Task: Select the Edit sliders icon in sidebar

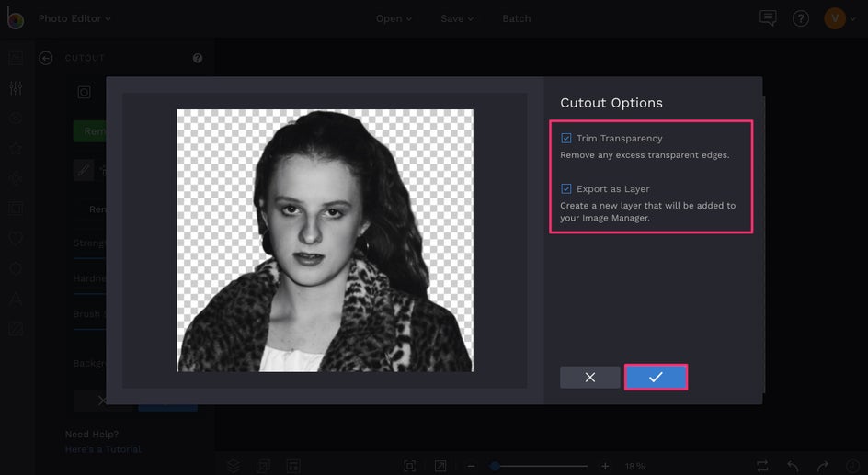Action: click(x=16, y=88)
